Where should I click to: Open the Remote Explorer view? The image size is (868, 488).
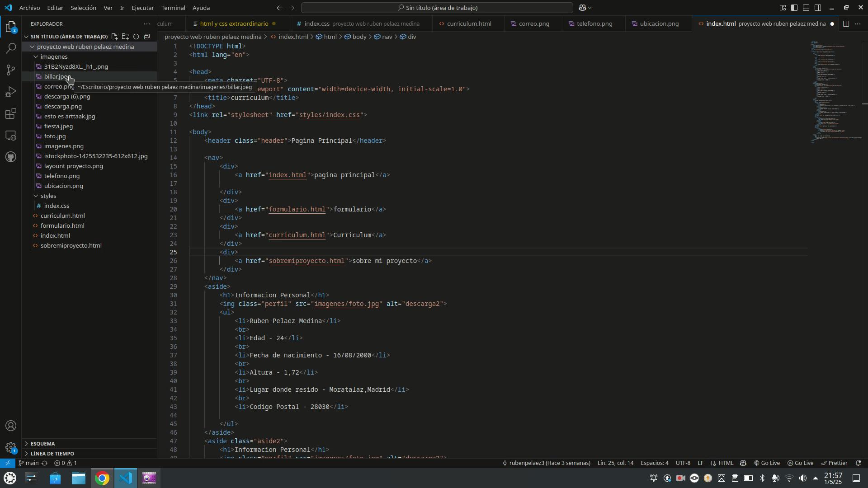point(11,135)
